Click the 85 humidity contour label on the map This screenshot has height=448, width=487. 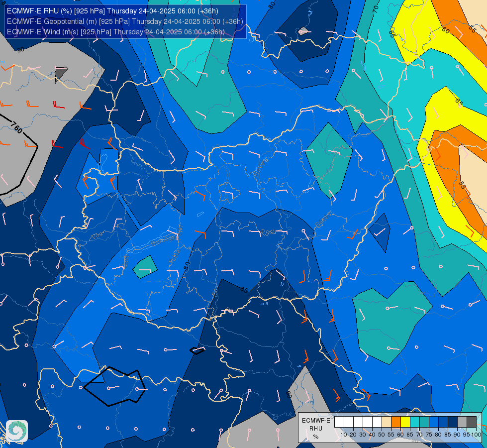(x=244, y=290)
